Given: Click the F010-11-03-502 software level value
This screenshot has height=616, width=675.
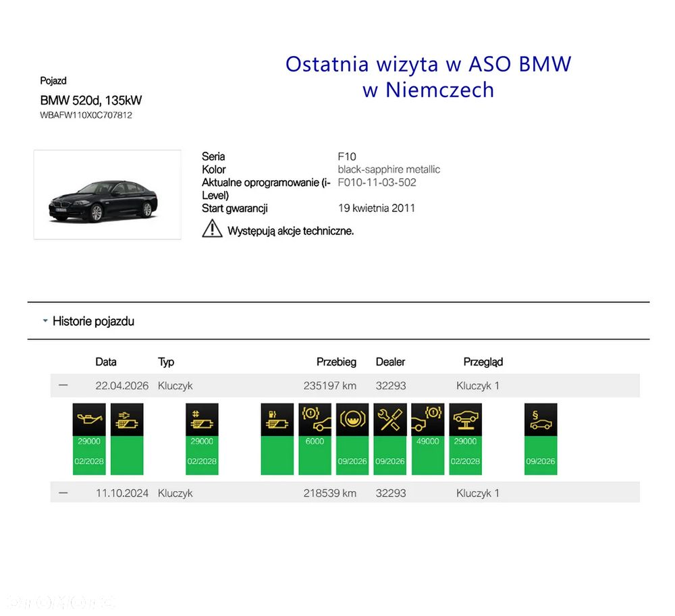Looking at the screenshot, I should coord(377,182).
